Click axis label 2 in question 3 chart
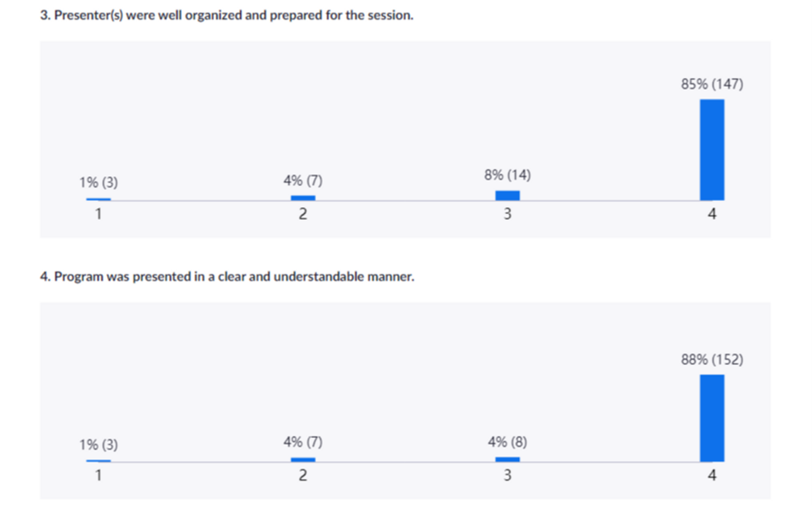The height and width of the screenshot is (505, 812). click(x=303, y=215)
